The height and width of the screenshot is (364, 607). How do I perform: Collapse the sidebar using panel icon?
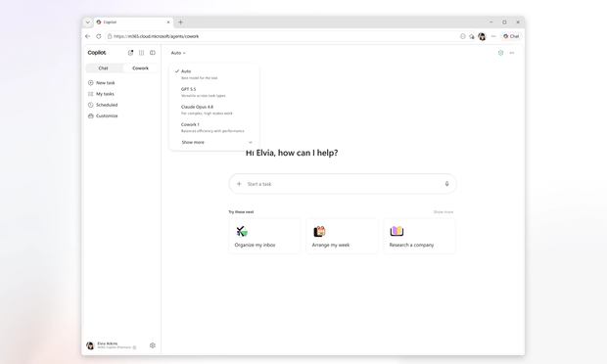pos(153,53)
